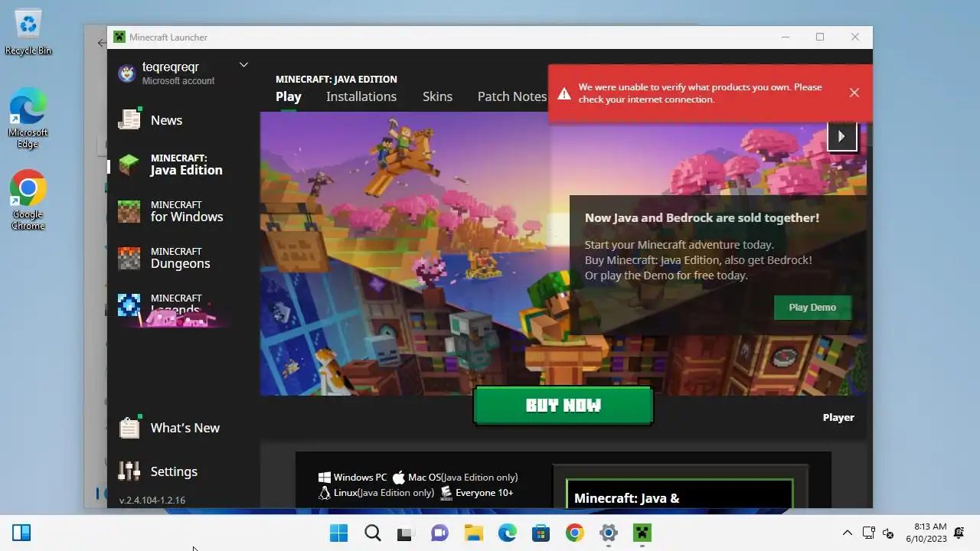Open the News section icon
The height and width of the screenshot is (551, 980).
tap(129, 119)
